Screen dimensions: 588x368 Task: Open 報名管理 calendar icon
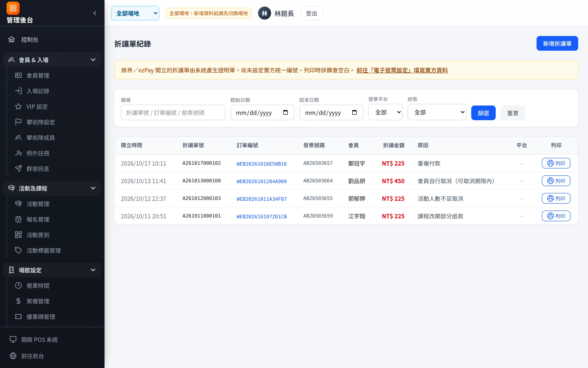(18, 219)
